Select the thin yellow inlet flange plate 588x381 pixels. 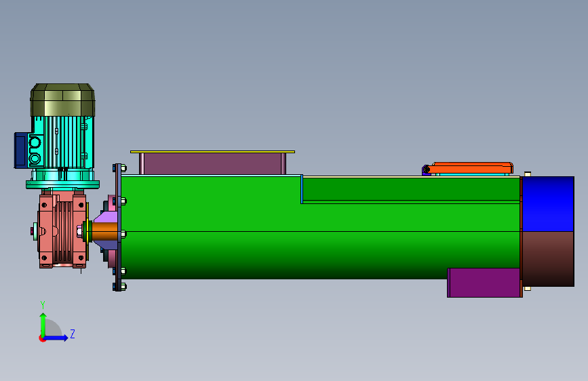point(213,151)
